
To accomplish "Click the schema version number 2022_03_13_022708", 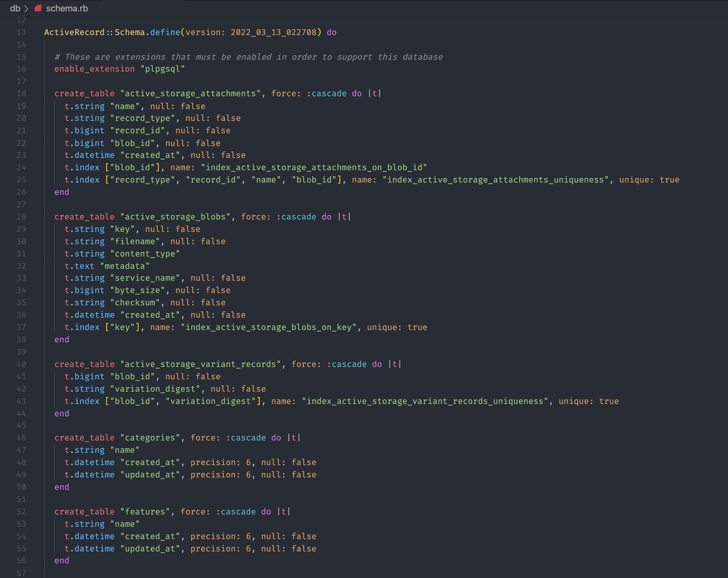I will 273,32.
